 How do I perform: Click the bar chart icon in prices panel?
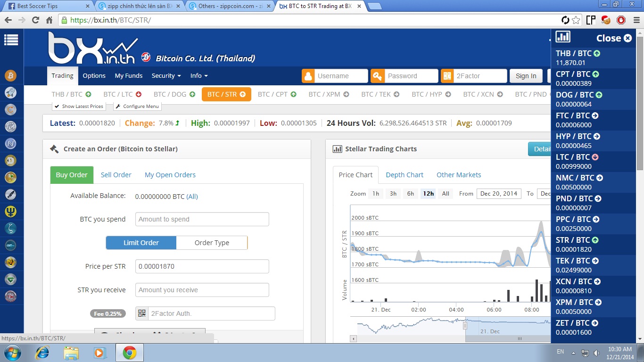click(x=563, y=36)
